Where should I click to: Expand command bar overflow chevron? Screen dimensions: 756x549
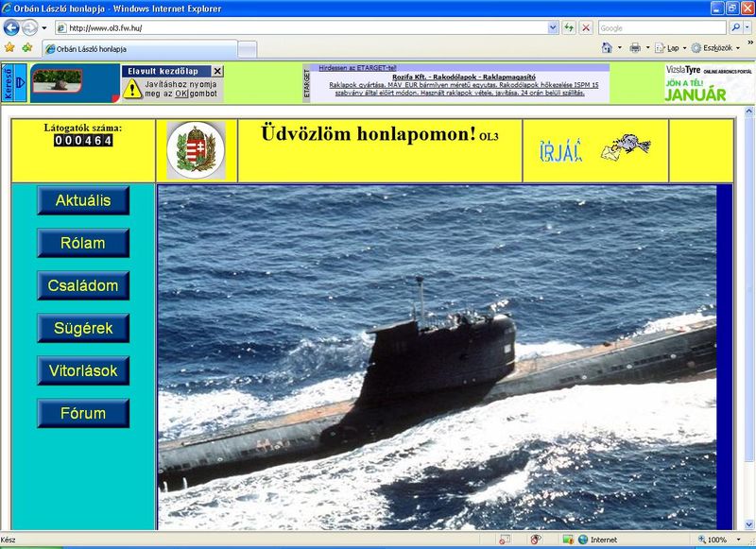point(750,43)
